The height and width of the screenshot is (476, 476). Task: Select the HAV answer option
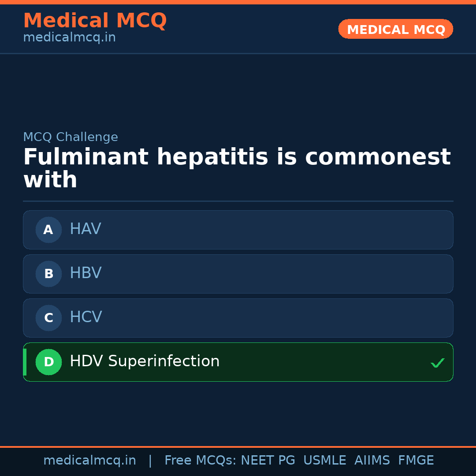[238, 230]
